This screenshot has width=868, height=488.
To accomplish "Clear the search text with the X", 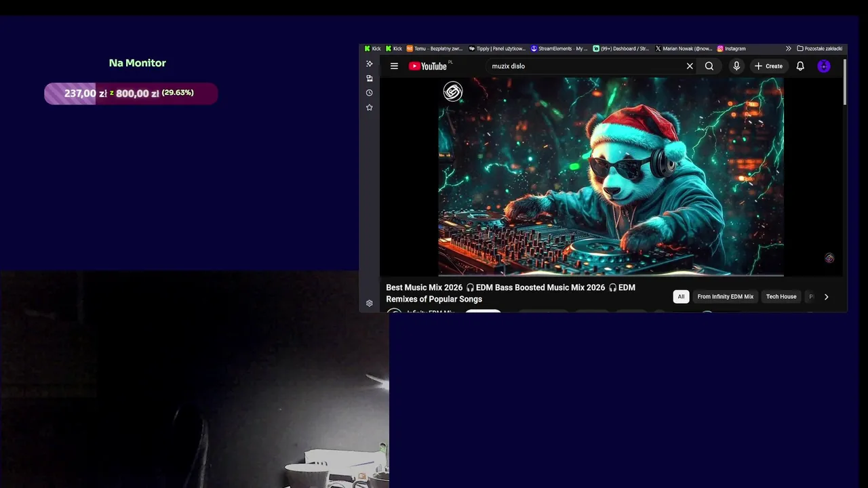I will tap(690, 66).
